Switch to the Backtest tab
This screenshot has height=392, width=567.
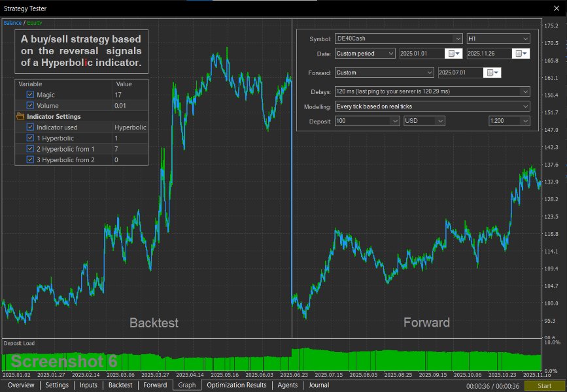coord(120,385)
